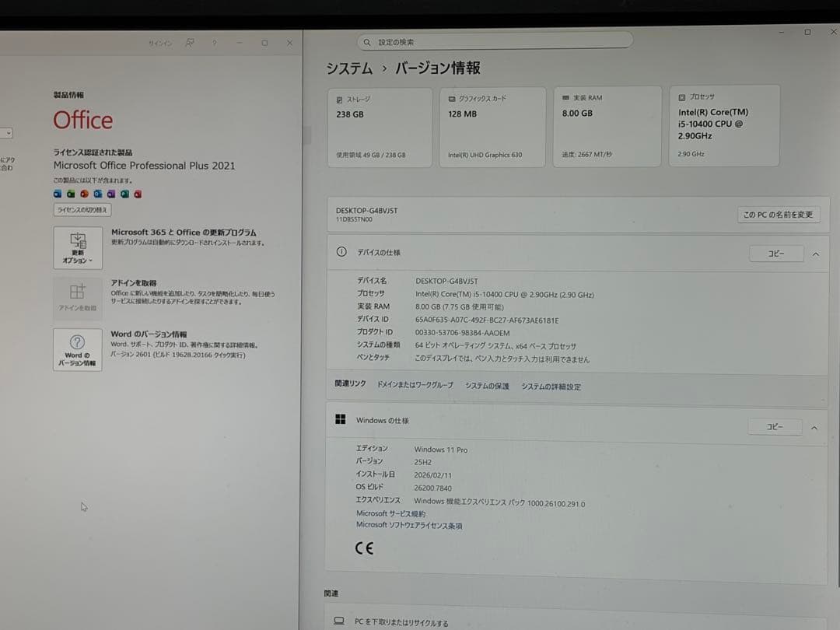Select the プロダクト ID value 00330-53706-98384-AAOEM
This screenshot has height=630, width=840.
(x=462, y=333)
